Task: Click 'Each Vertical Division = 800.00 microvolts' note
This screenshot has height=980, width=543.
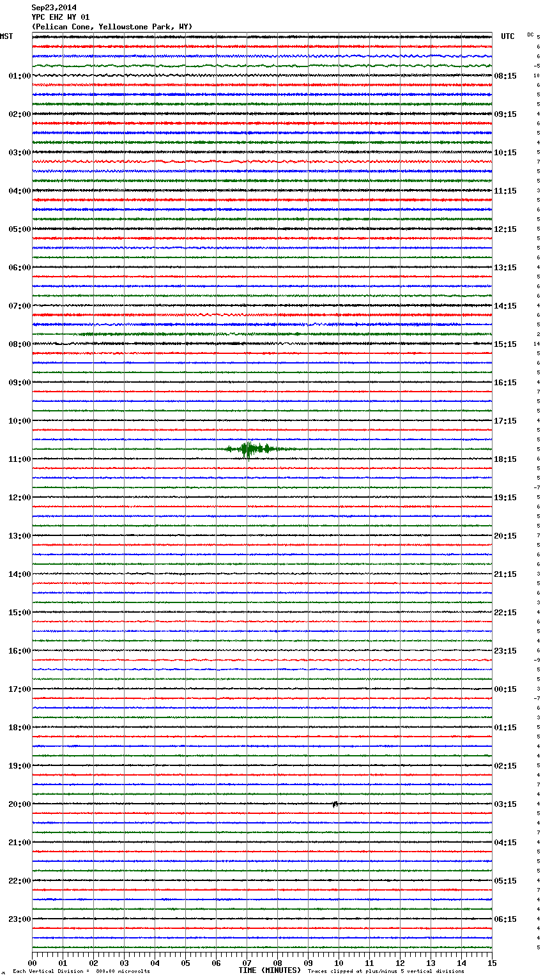Action: coord(81,972)
